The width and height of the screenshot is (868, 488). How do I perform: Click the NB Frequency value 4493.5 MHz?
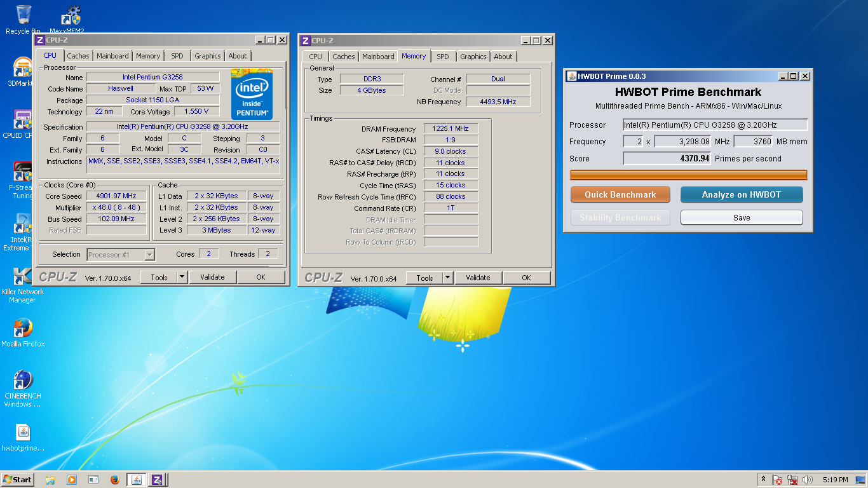point(498,102)
